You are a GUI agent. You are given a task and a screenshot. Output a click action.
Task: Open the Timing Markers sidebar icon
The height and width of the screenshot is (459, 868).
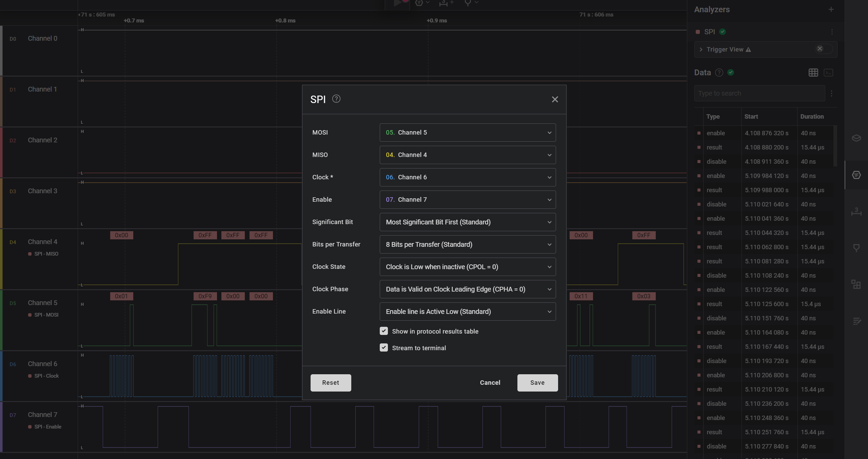[x=856, y=248]
